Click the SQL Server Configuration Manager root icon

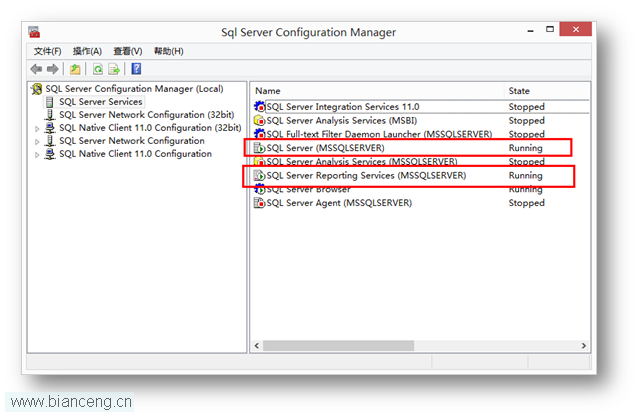click(37, 89)
